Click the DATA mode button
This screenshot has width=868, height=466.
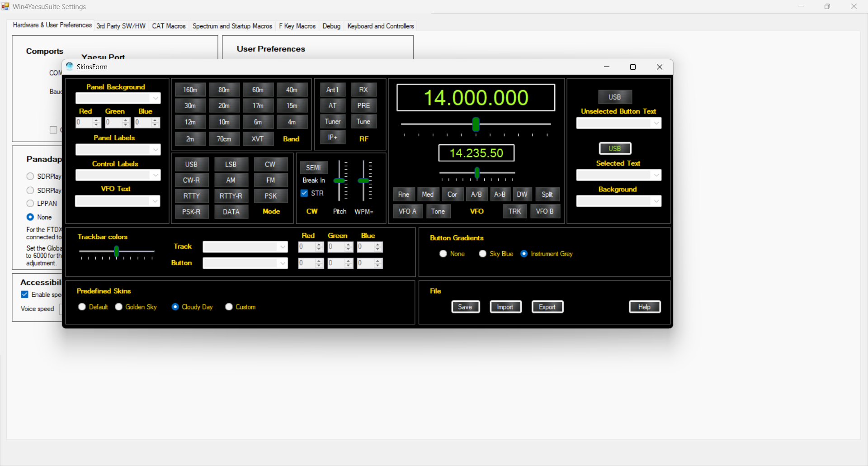coord(231,212)
